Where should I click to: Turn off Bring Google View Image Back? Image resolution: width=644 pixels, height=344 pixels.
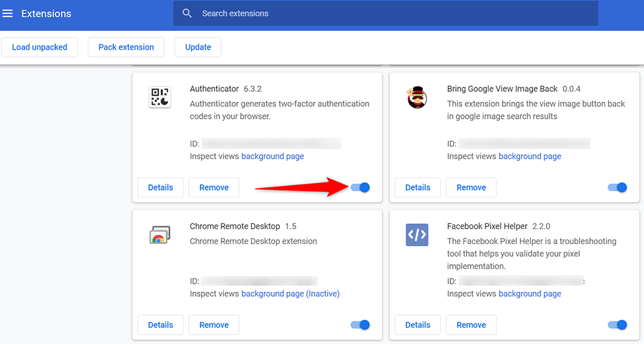tap(618, 187)
